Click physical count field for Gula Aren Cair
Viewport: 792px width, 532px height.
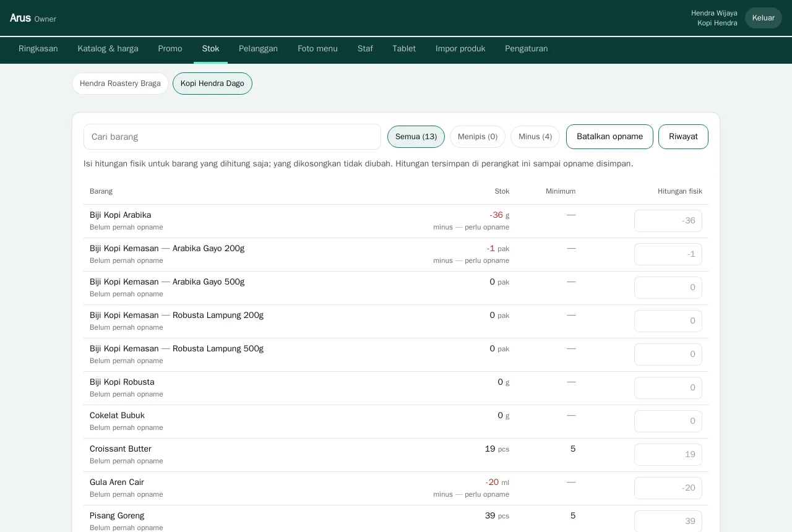(x=668, y=488)
